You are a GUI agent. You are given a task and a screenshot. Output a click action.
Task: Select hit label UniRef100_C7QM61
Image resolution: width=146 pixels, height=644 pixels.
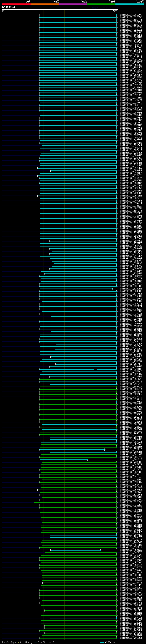pyautogui.click(x=131, y=299)
